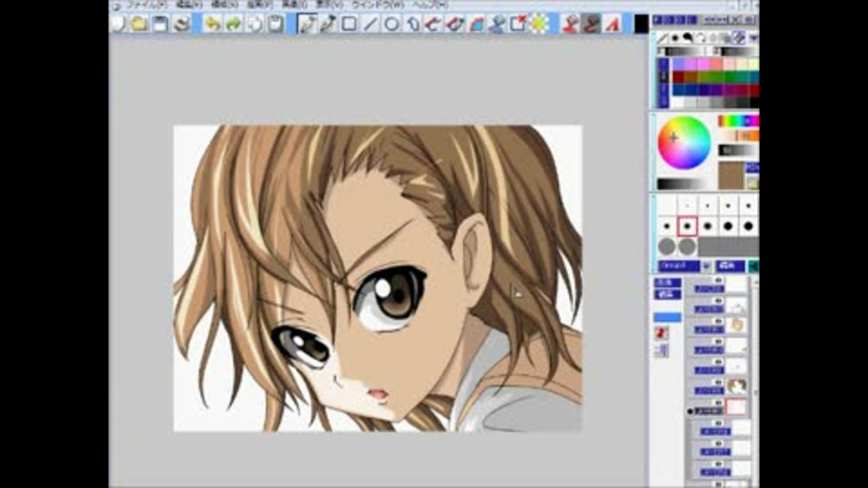
Task: Select the blue stamp tool
Action: tap(497, 23)
